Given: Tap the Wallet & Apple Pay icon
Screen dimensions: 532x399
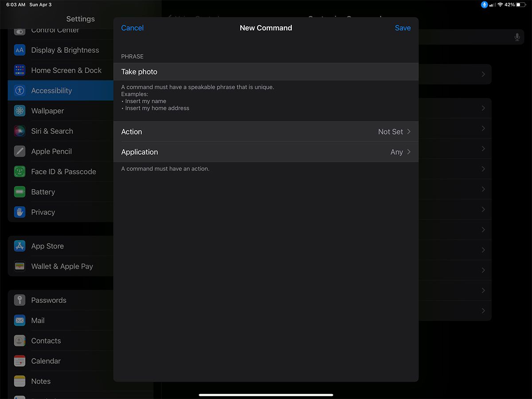Looking at the screenshot, I should coord(20,266).
